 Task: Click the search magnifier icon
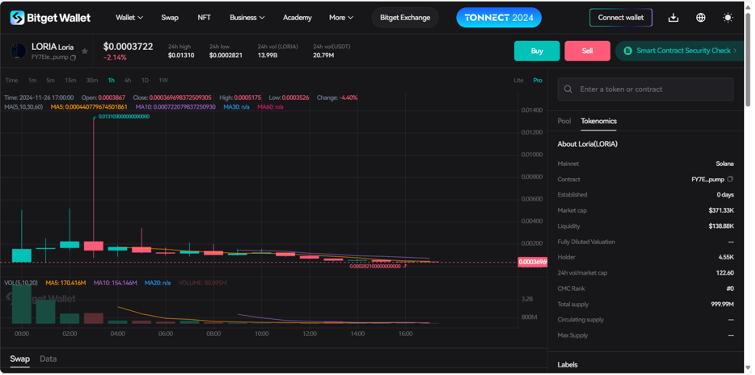[x=568, y=90]
